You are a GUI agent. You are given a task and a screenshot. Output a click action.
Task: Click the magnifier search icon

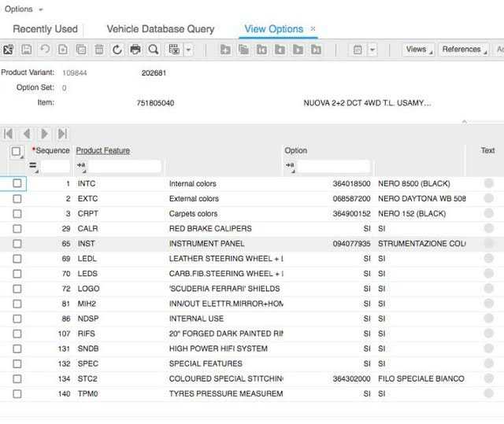pyautogui.click(x=154, y=50)
